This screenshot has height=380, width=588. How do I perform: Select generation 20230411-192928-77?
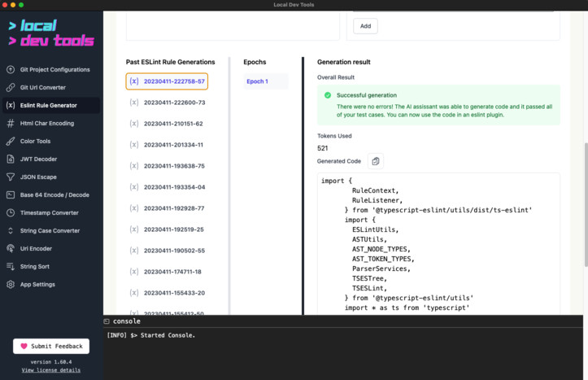tap(167, 208)
